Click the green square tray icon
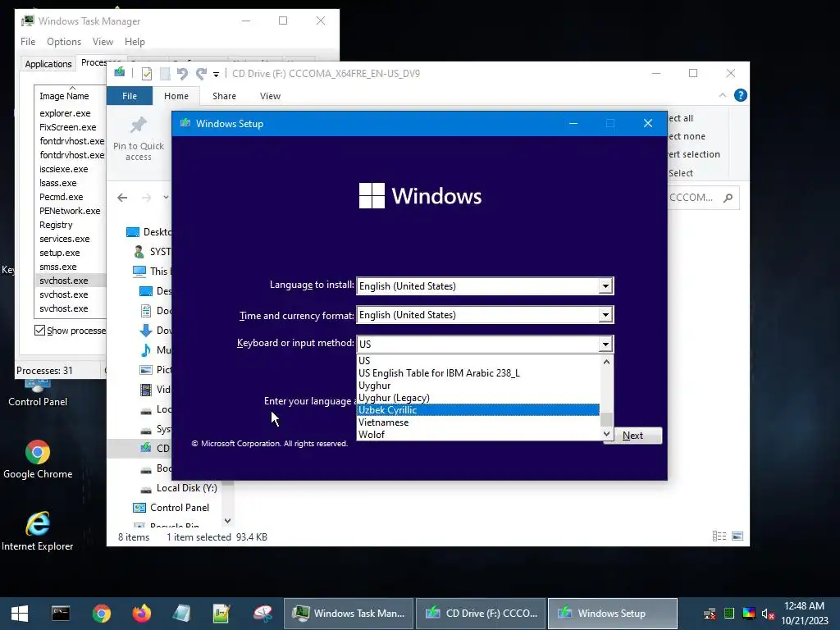This screenshot has height=630, width=840. (x=729, y=614)
